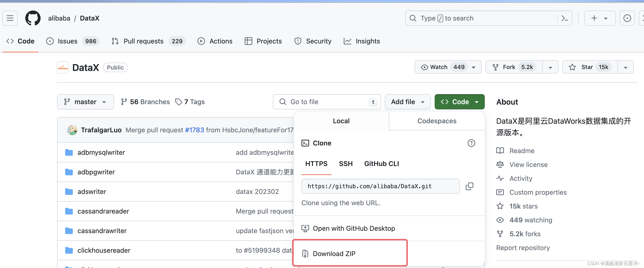The image size is (644, 268).
Task: Open the hamburger navigation menu
Action: pyautogui.click(x=10, y=18)
